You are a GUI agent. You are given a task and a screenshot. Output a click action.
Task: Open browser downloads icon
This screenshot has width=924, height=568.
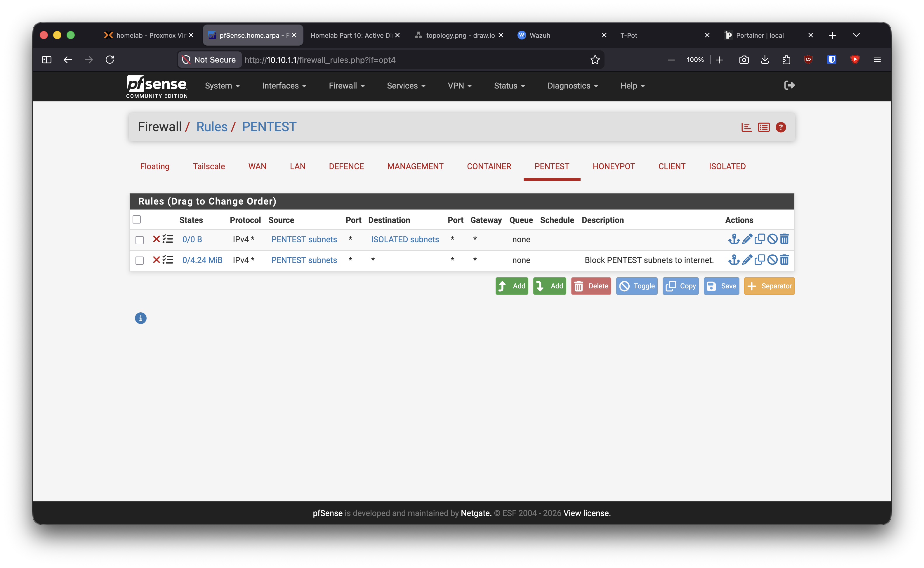coord(765,60)
